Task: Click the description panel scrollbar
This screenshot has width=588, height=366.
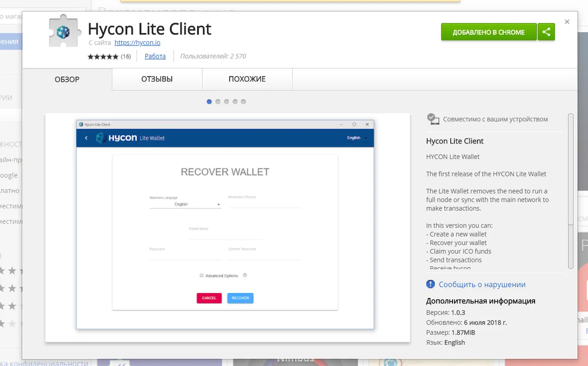Action: [x=571, y=191]
